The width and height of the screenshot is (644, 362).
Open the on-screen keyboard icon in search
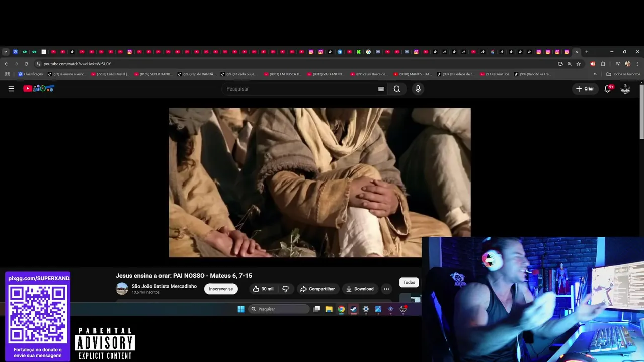(x=381, y=89)
